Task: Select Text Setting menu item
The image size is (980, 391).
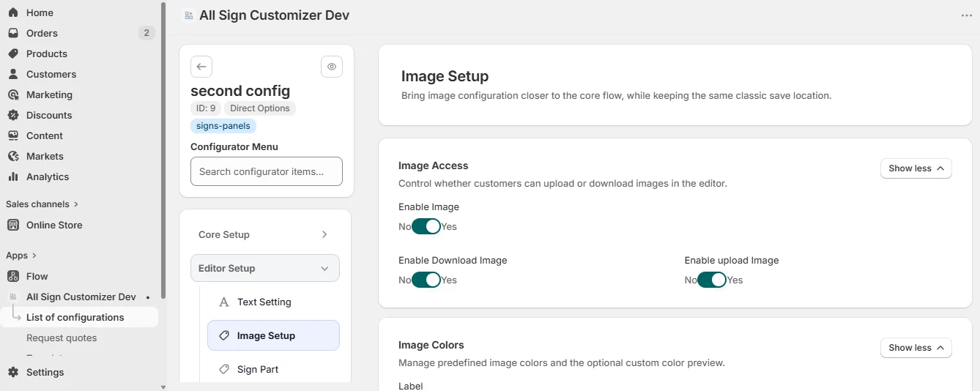Action: 273,302
